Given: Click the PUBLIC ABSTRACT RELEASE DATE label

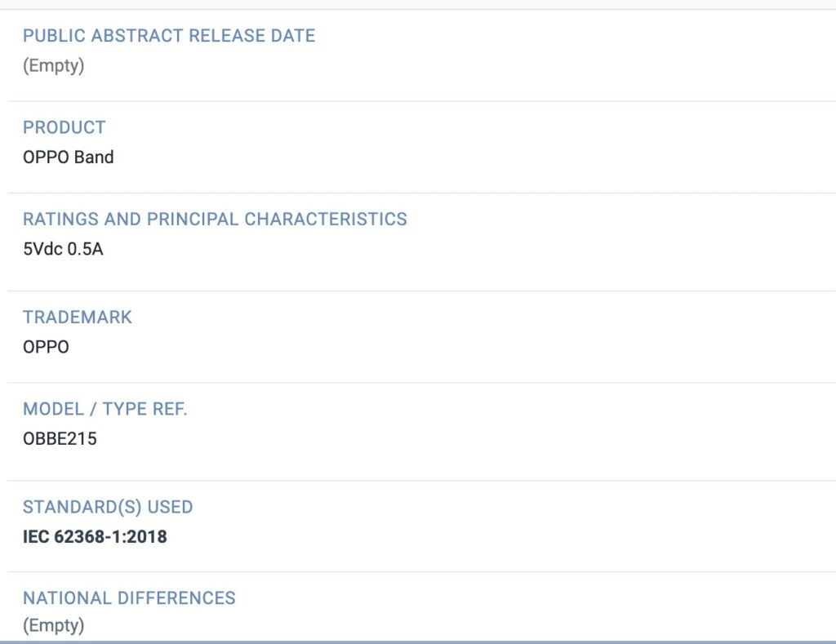Looking at the screenshot, I should (169, 36).
